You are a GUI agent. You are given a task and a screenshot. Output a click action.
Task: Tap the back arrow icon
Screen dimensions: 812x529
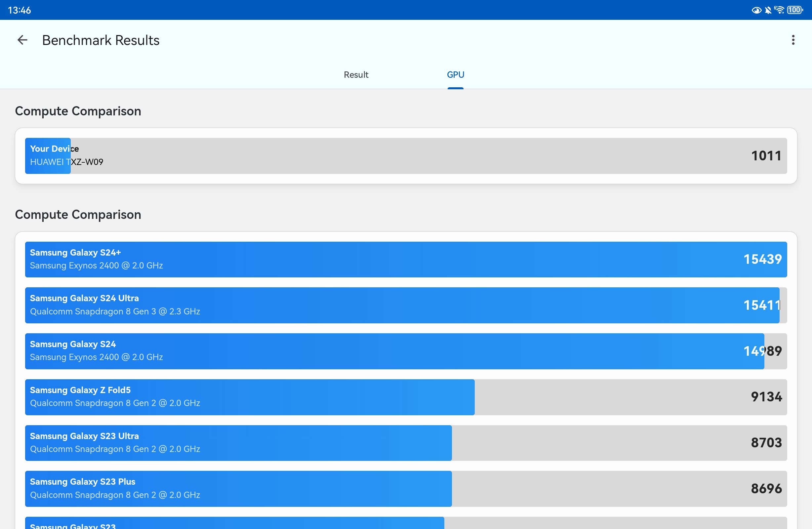22,40
